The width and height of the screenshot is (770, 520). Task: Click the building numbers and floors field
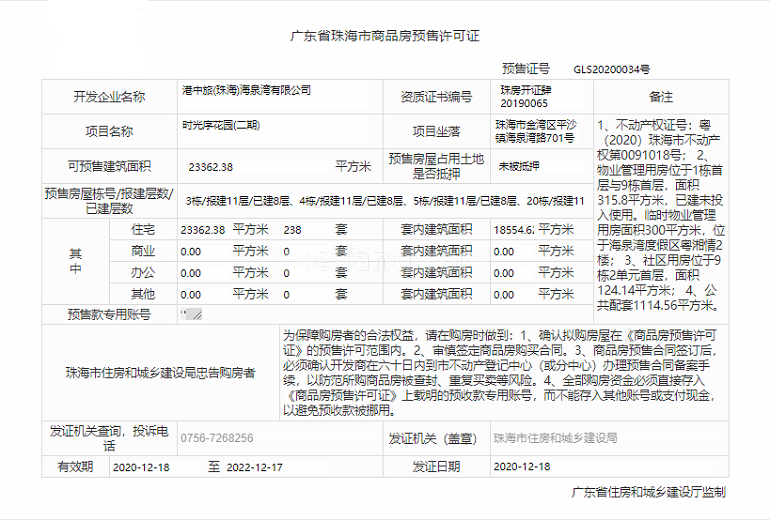click(x=385, y=202)
